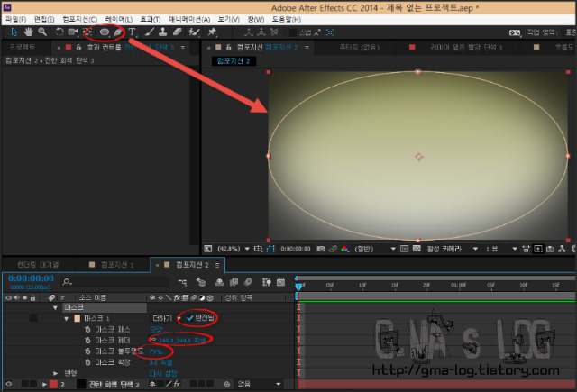Open the resolution (절반) dropdown
The height and width of the screenshot is (392, 577).
tap(375, 249)
